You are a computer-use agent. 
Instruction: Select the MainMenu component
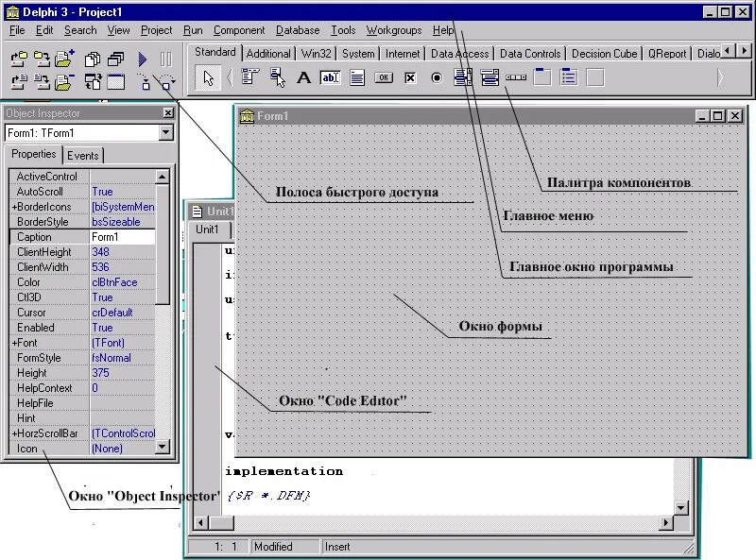click(250, 77)
